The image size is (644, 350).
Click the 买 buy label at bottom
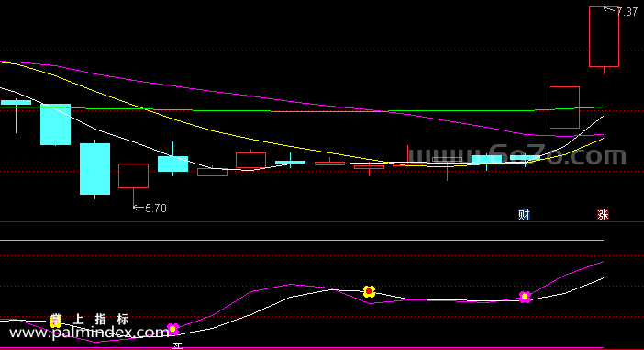coord(177,346)
